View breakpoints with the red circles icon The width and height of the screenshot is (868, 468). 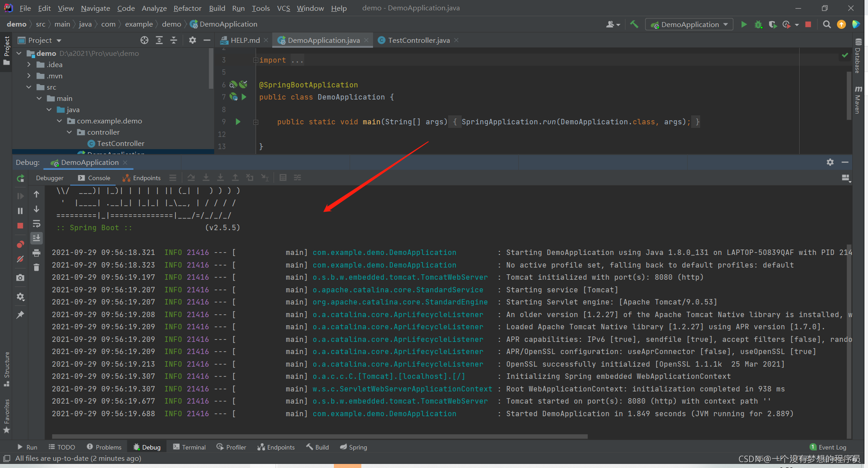(20, 245)
